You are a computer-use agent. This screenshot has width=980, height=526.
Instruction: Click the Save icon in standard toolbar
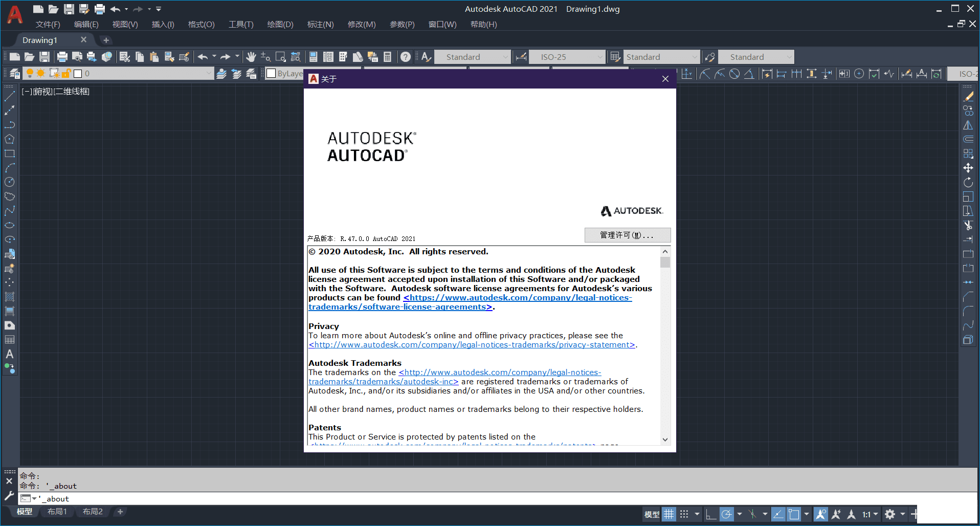(44, 57)
